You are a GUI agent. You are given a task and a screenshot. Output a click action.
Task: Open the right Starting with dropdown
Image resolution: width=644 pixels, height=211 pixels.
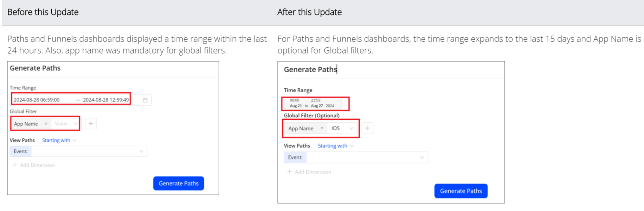pyautogui.click(x=335, y=146)
